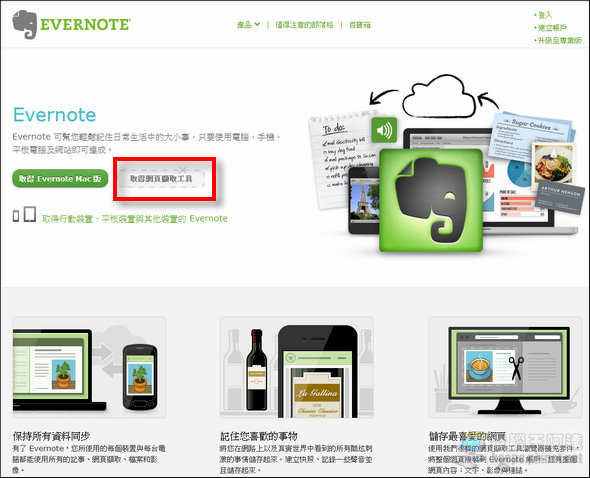Click the cloud sync illustration
This screenshot has width=590, height=478.
pos(439,96)
